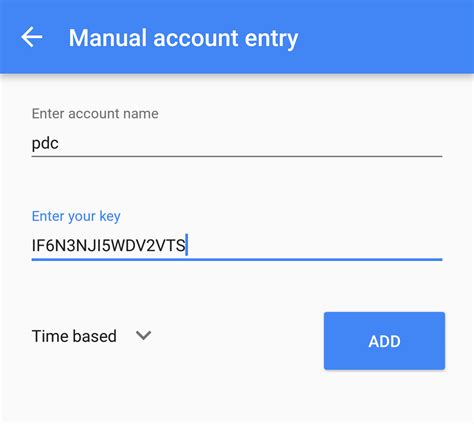The image size is (474, 424).
Task: Click the word entry in the header title
Action: pyautogui.click(x=271, y=39)
